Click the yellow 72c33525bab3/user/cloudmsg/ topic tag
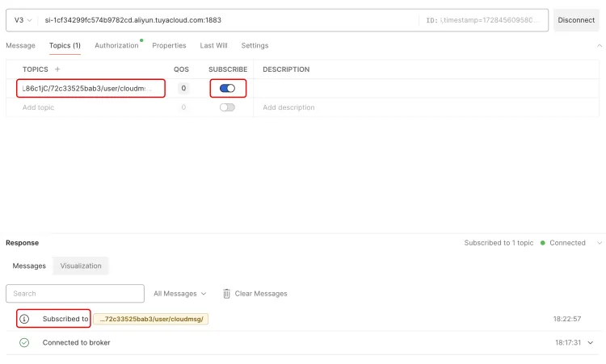Image resolution: width=606 pixels, height=364 pixels. point(151,319)
